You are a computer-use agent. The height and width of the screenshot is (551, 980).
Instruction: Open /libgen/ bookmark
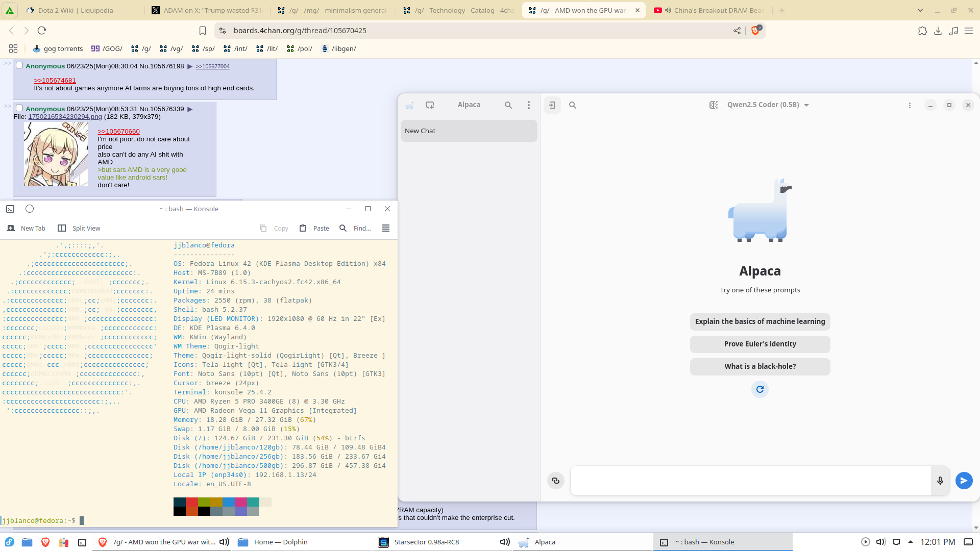[338, 48]
